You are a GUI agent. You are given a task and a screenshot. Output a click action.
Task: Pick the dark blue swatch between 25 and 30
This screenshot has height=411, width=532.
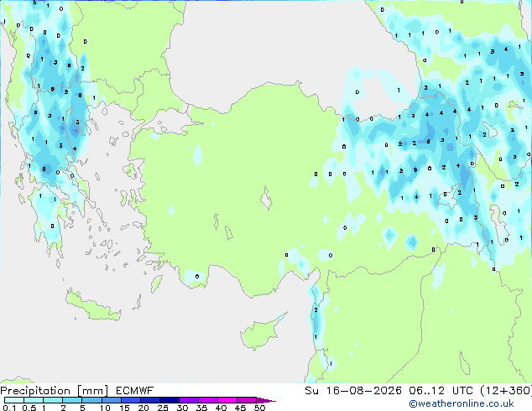pyautogui.click(x=169, y=400)
